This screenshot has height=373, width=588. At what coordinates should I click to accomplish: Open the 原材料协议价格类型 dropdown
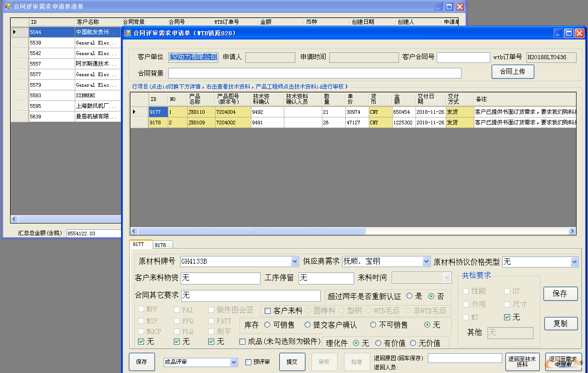pos(575,262)
